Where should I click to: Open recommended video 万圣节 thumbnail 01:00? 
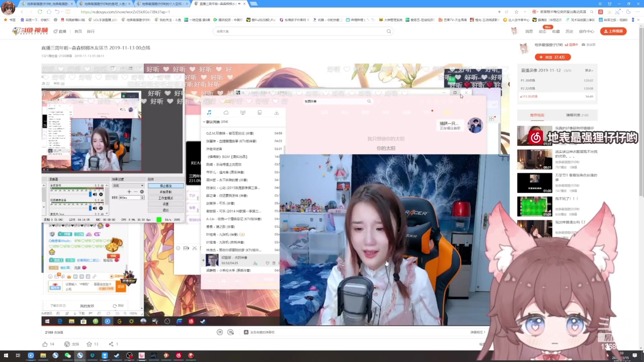534,183
